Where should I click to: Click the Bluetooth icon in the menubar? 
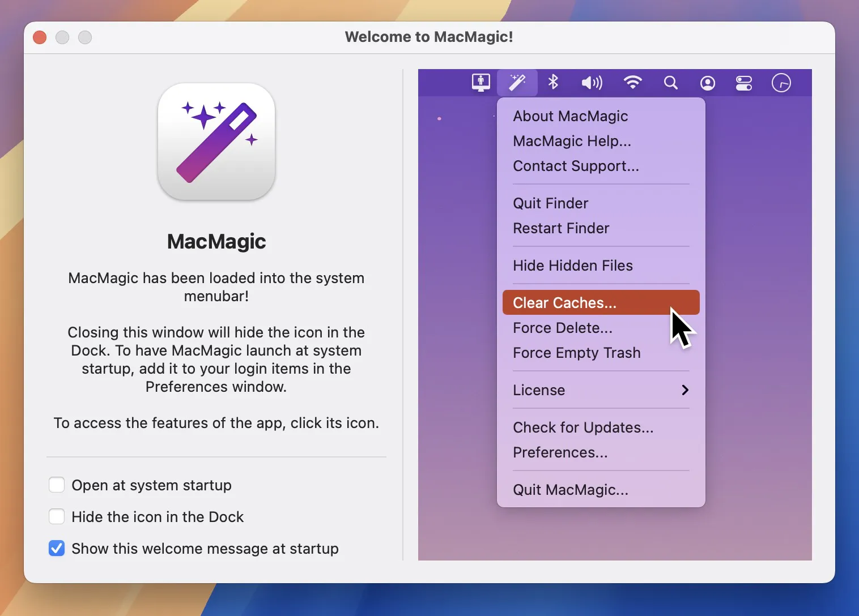click(x=554, y=83)
